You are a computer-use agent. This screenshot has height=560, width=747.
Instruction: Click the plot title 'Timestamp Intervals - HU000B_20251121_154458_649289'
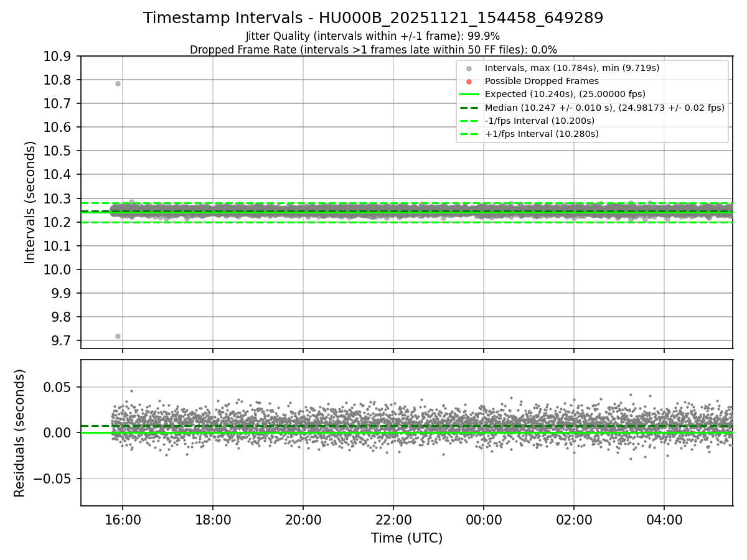[373, 18]
